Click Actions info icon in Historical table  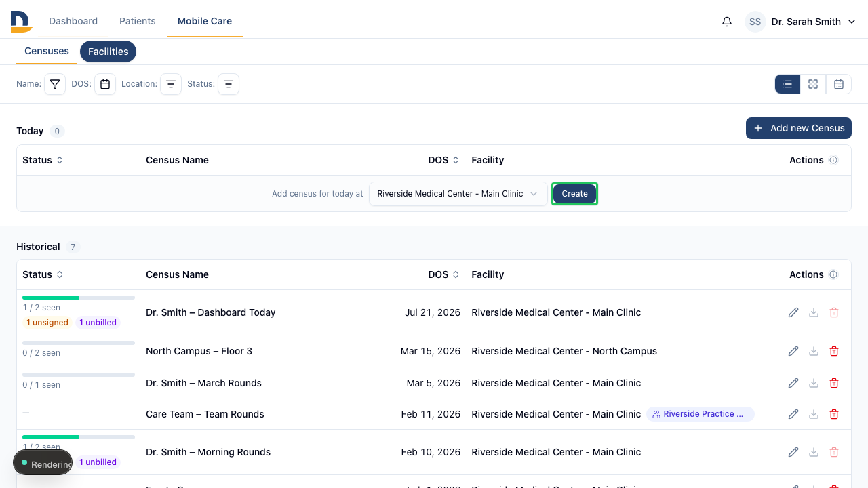click(833, 274)
